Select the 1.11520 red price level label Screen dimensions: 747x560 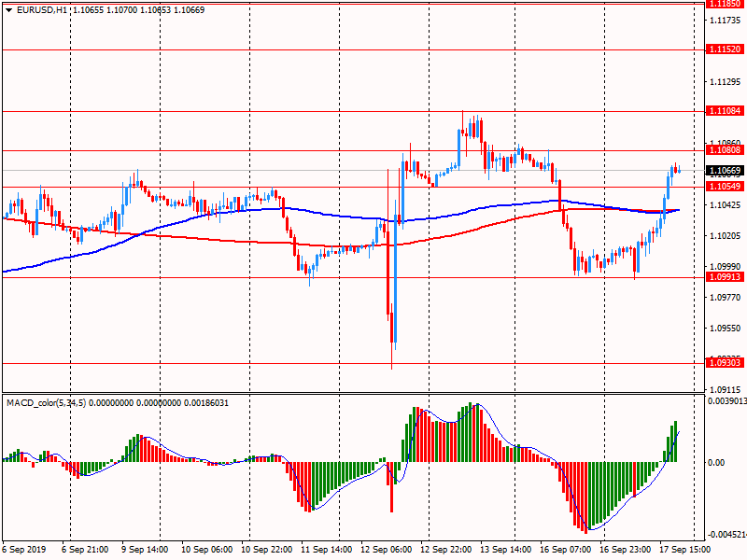tap(726, 49)
